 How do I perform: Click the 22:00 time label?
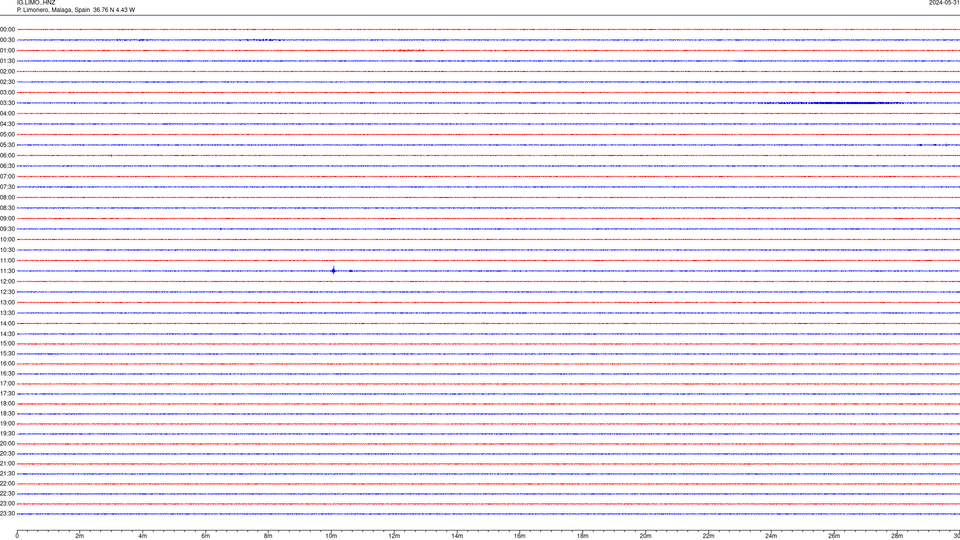click(7, 484)
